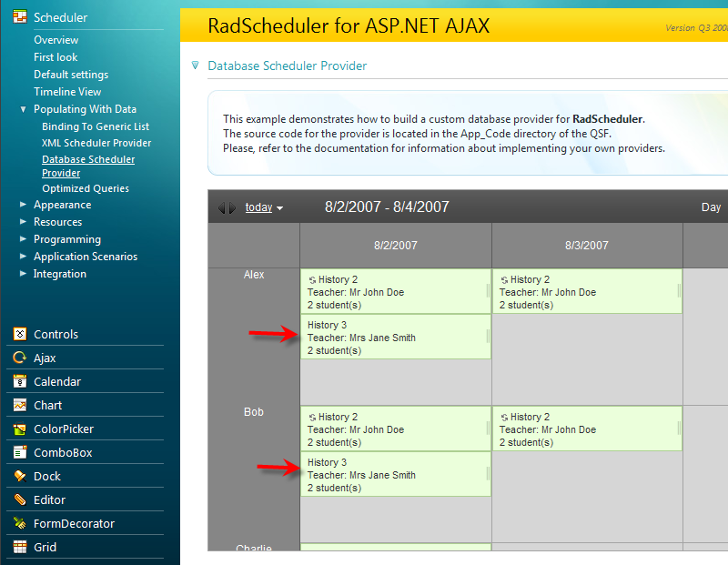Collapse the Populating With Data tree node
The height and width of the screenshot is (565, 728).
(x=23, y=109)
